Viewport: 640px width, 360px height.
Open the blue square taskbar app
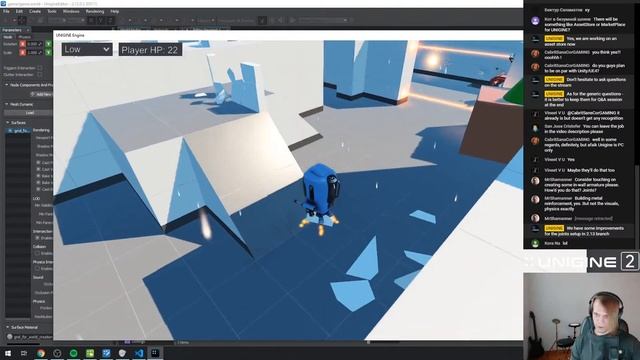pos(106,353)
